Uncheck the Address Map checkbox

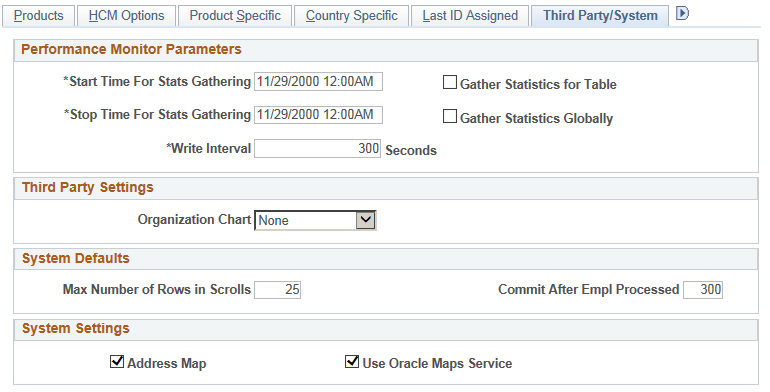pyautogui.click(x=117, y=362)
